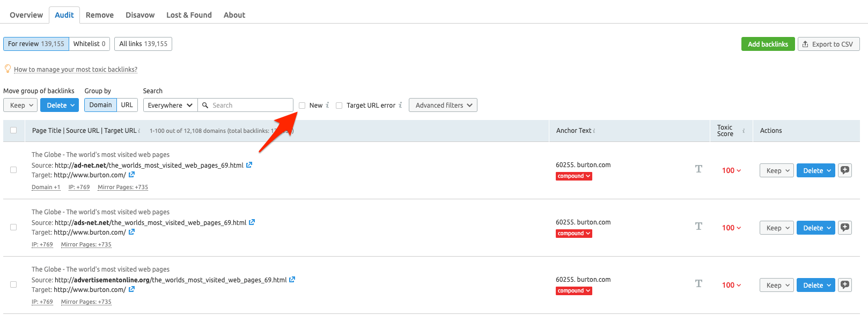Add comment for ad-net.net backlink
Screen dimensions: 868x315
click(x=845, y=170)
